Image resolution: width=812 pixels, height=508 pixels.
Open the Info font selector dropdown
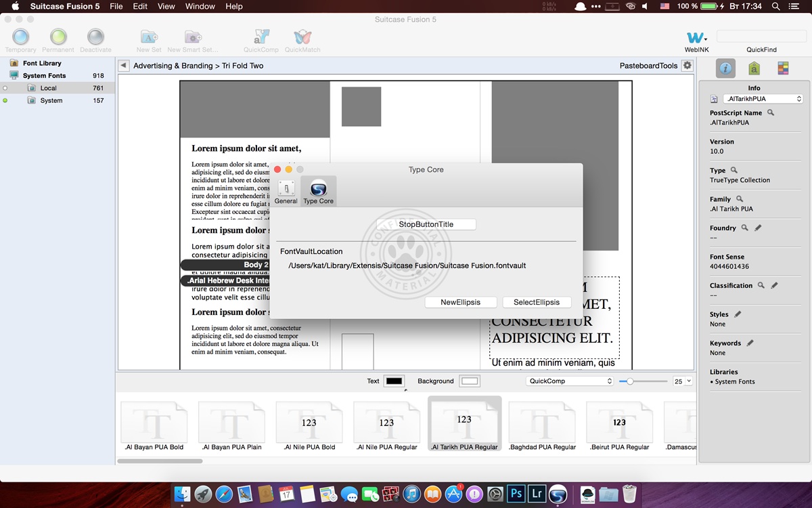763,99
